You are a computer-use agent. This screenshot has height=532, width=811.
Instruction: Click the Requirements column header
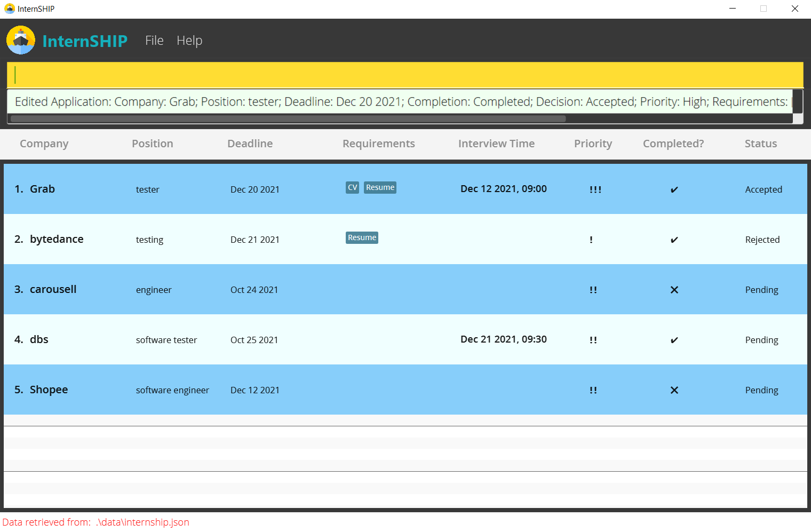pyautogui.click(x=379, y=144)
